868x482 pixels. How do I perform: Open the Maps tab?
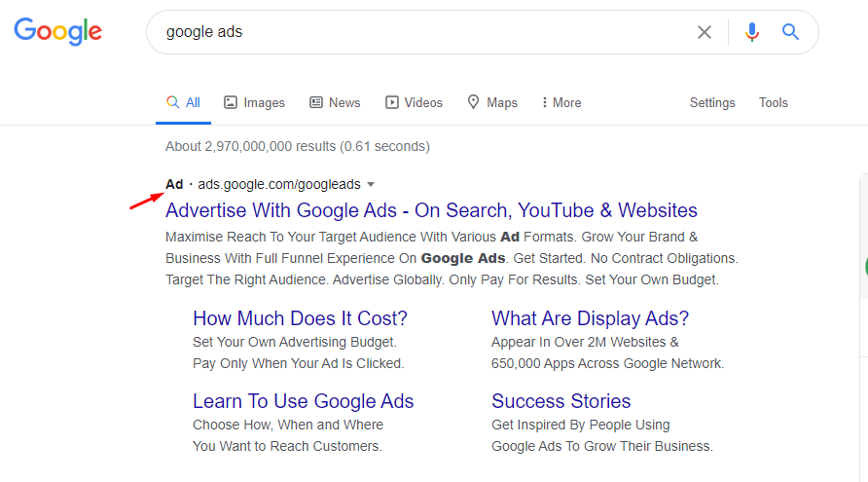492,102
